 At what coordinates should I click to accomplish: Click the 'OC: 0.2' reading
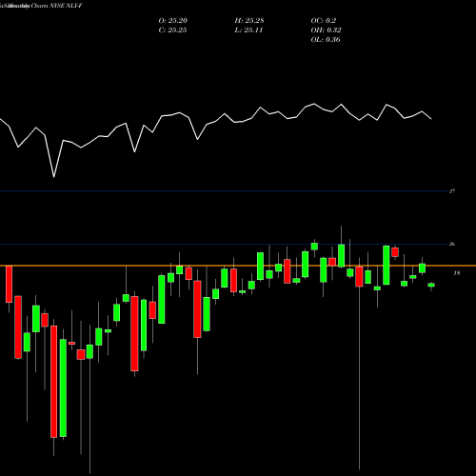click(x=324, y=21)
